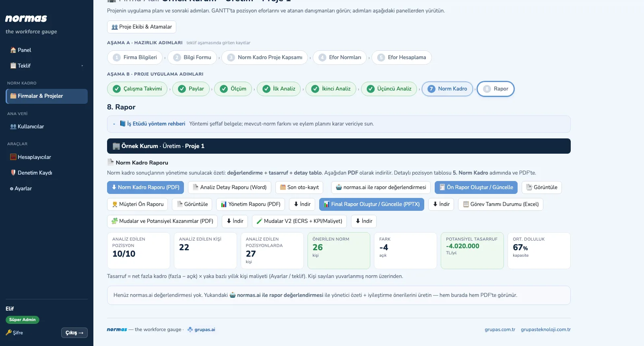Click İndir beside Final Rapor (PPTX)
Screen dimensions: 644x346
tap(441, 204)
